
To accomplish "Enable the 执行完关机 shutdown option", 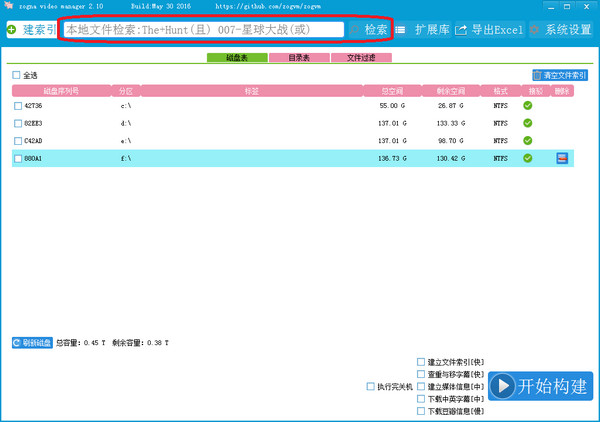I will (x=371, y=386).
